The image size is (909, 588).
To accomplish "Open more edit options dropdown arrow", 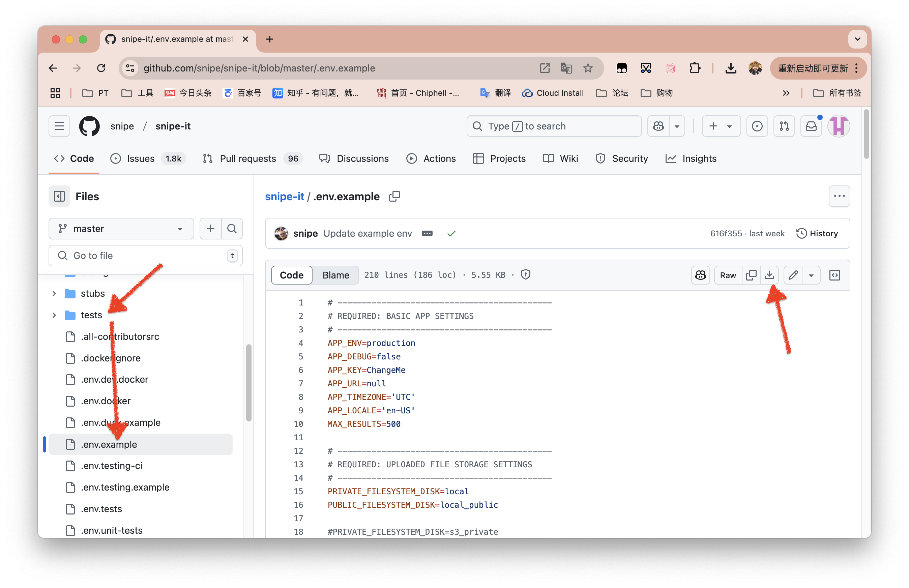I will click(811, 275).
